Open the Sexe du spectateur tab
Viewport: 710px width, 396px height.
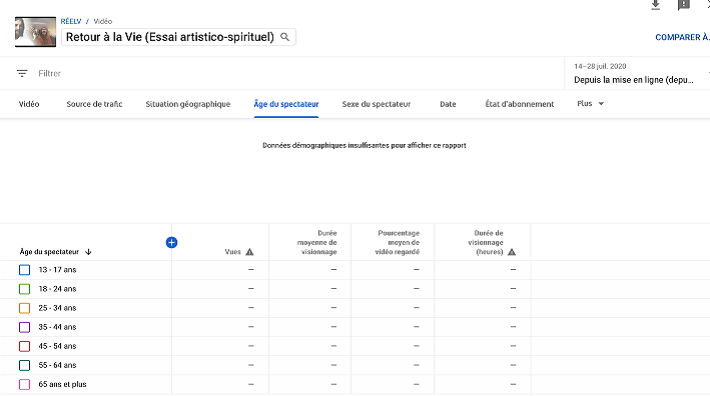(x=376, y=104)
